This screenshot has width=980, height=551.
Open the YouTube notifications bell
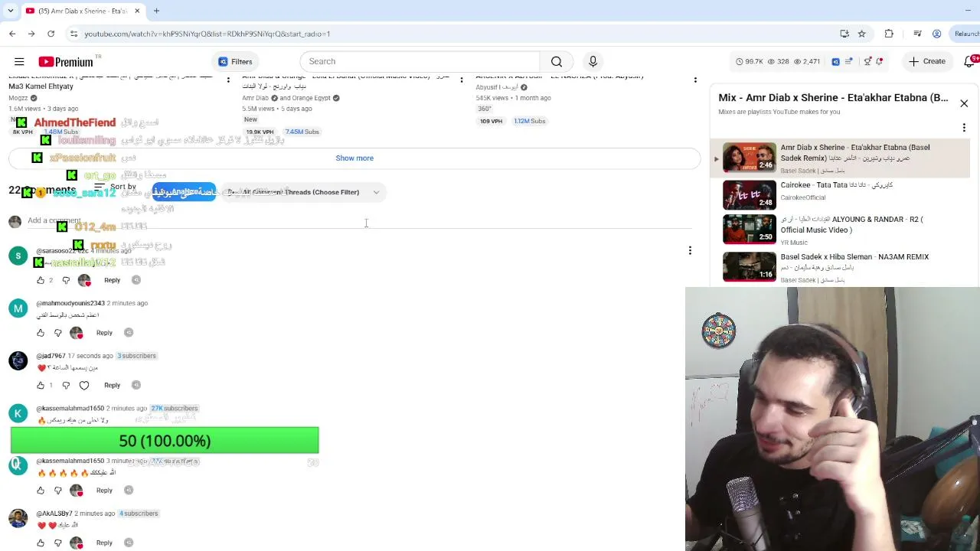pyautogui.click(x=970, y=62)
